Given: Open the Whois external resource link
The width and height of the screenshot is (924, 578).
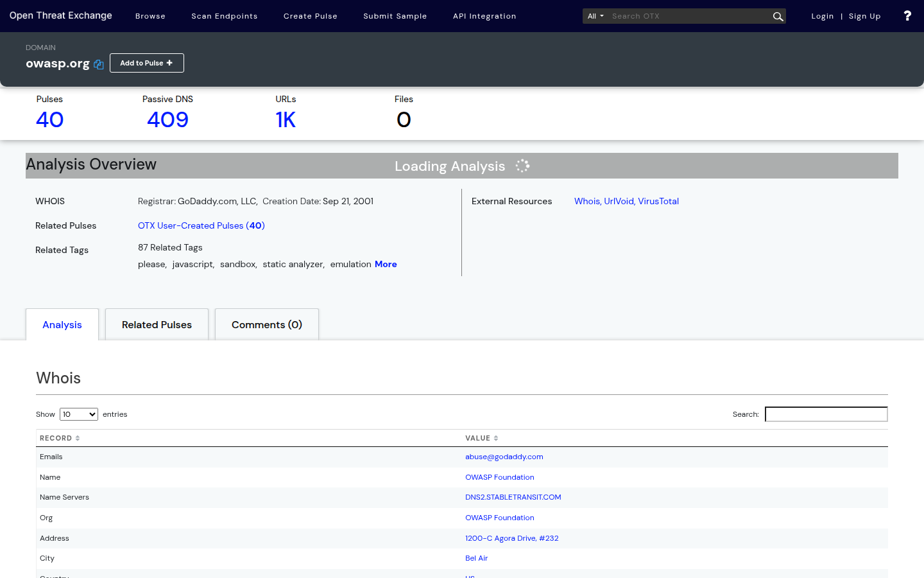Looking at the screenshot, I should pyautogui.click(x=588, y=201).
